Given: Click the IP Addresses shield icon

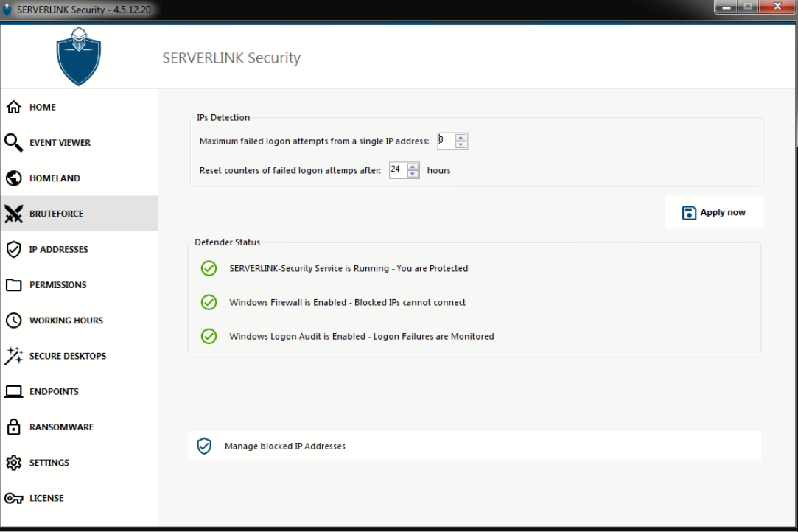Looking at the screenshot, I should tap(13, 249).
